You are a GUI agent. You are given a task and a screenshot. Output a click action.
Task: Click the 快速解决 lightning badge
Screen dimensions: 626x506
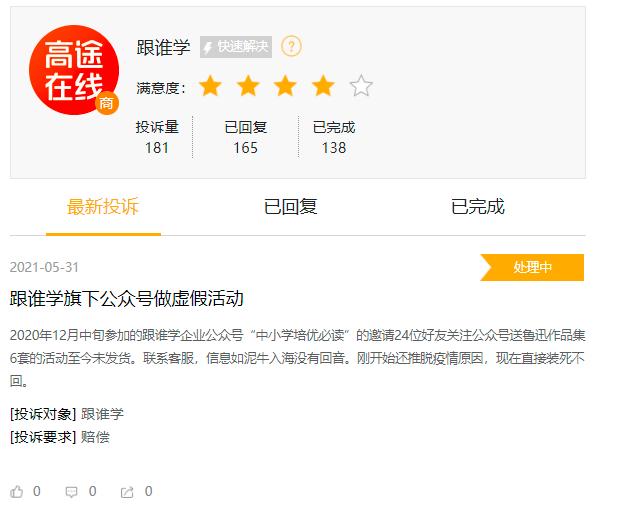236,47
